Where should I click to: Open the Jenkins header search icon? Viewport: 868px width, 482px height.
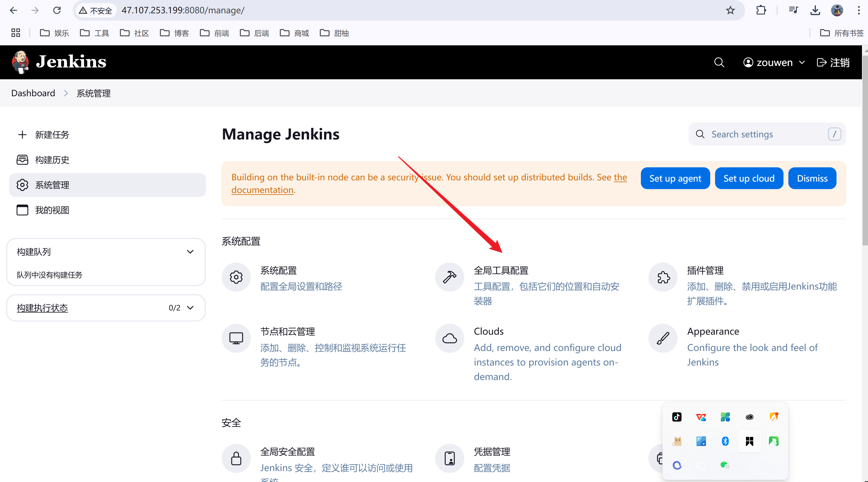(x=719, y=62)
